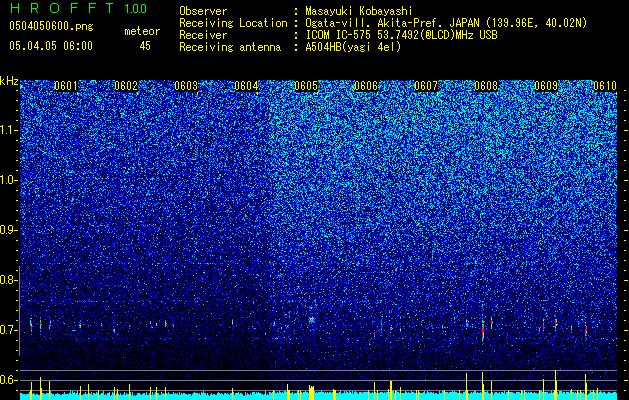Click the bright meteor echo blob below 0605
Viewport: 629px width, 400px height.
click(312, 320)
